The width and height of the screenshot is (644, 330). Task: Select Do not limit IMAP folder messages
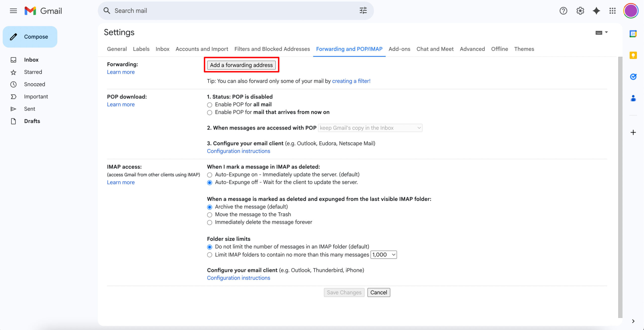pos(210,247)
